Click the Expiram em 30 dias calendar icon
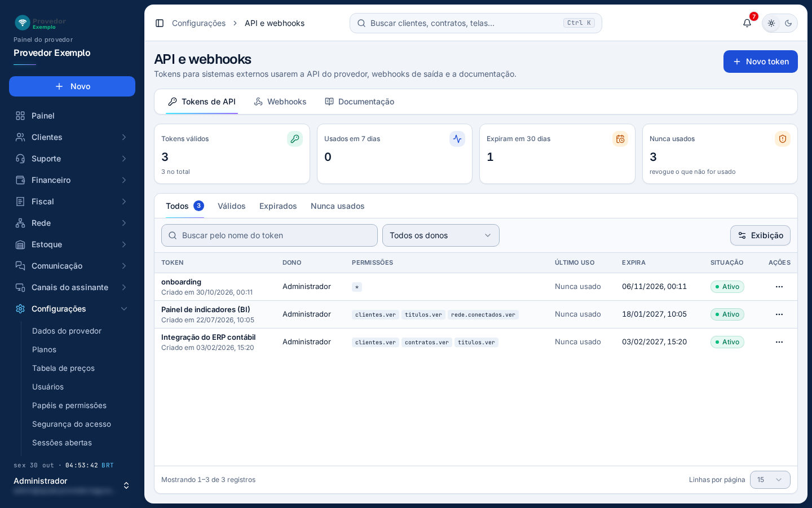Screen dimensions: 812x508 (620, 139)
